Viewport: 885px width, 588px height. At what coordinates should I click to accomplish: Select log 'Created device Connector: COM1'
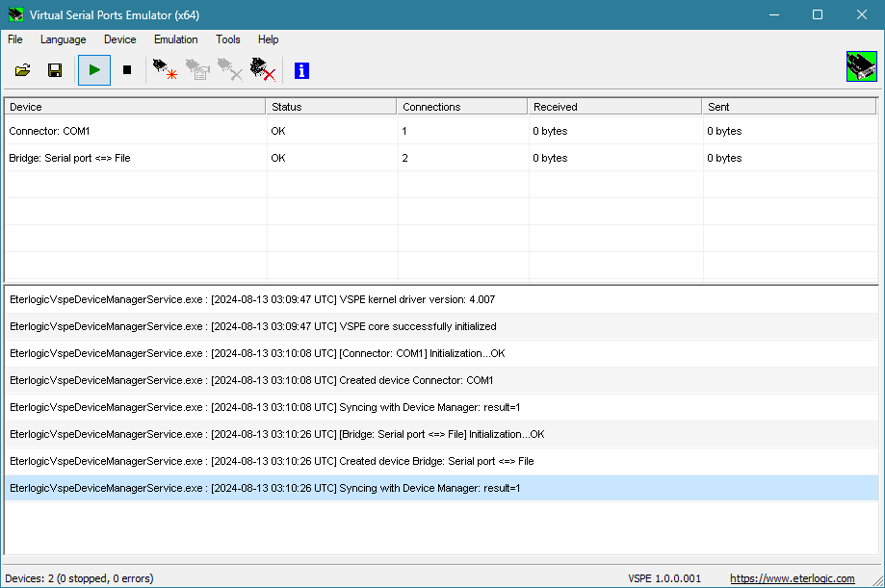441,380
